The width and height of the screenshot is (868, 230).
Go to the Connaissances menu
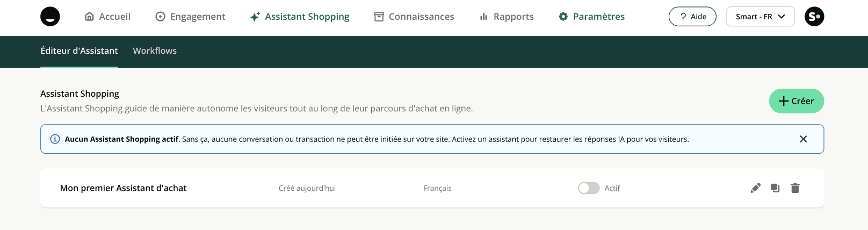(x=414, y=17)
